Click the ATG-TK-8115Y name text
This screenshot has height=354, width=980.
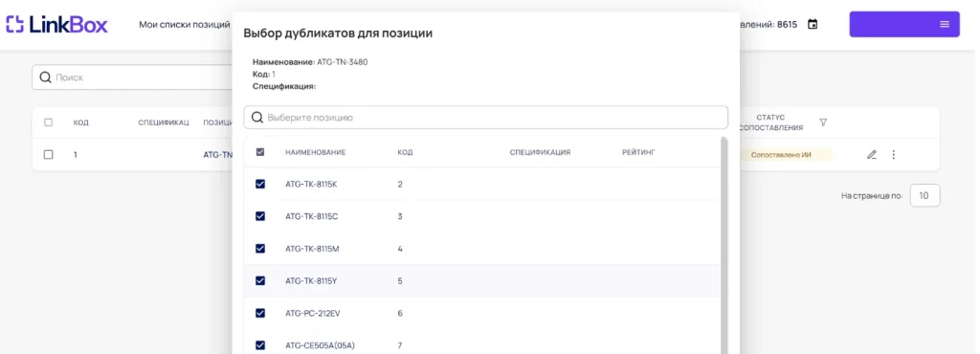[x=311, y=281]
